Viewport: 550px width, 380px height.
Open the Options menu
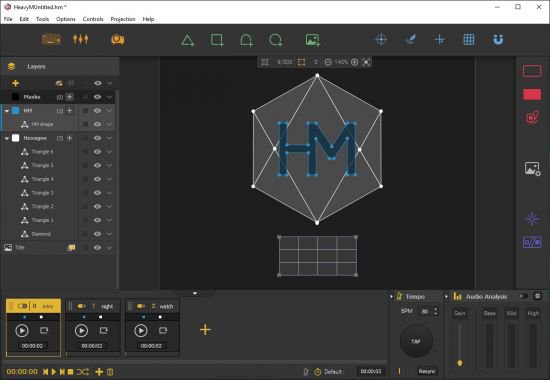(66, 19)
